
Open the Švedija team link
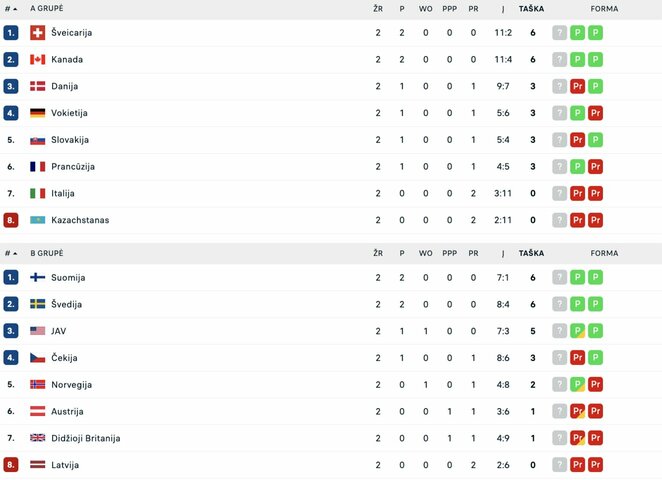tap(67, 304)
